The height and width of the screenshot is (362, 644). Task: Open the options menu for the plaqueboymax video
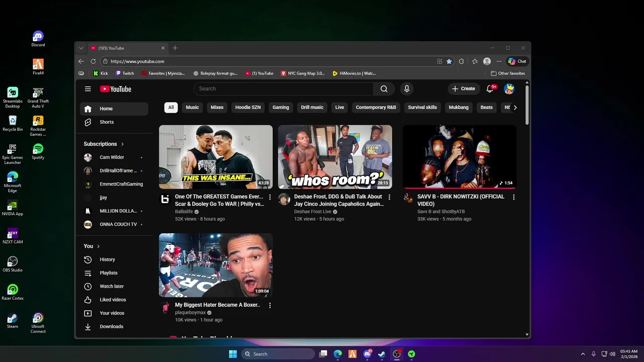(270, 305)
